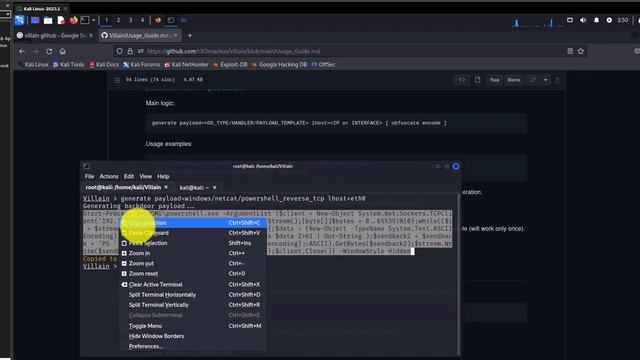The height and width of the screenshot is (360, 640).
Task: Bookmark this page with the star icon
Action: [x=581, y=51]
